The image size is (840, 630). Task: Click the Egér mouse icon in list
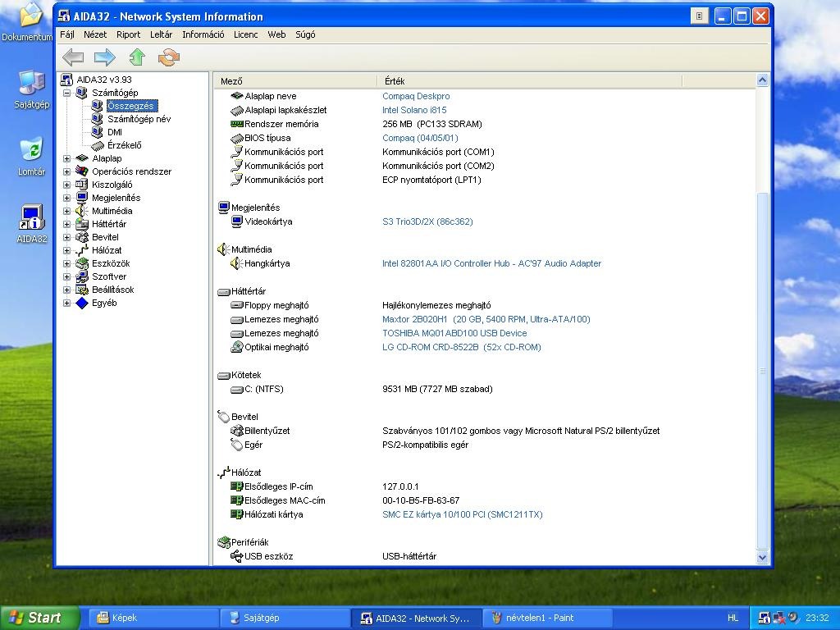click(237, 445)
